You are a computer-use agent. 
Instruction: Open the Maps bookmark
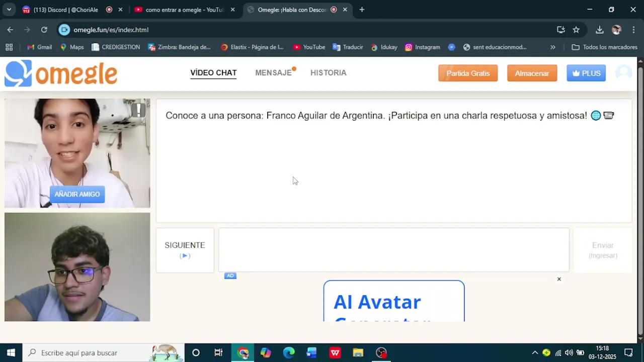(72, 47)
